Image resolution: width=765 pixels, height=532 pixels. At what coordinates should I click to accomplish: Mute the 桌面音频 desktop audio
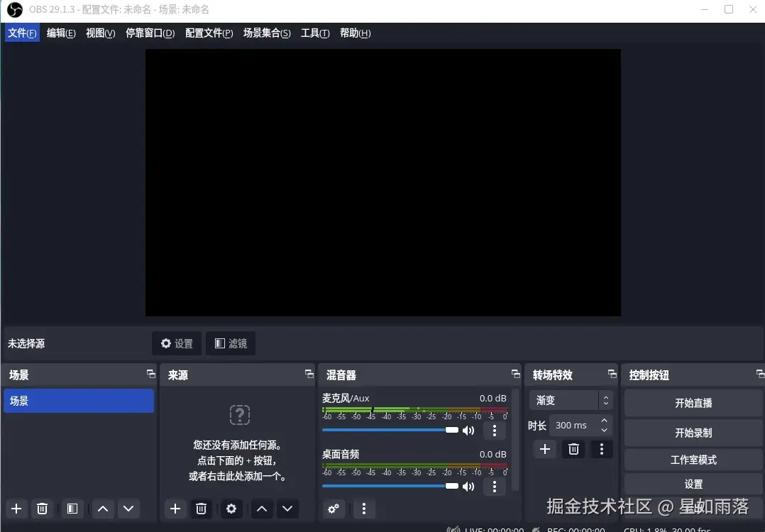468,486
